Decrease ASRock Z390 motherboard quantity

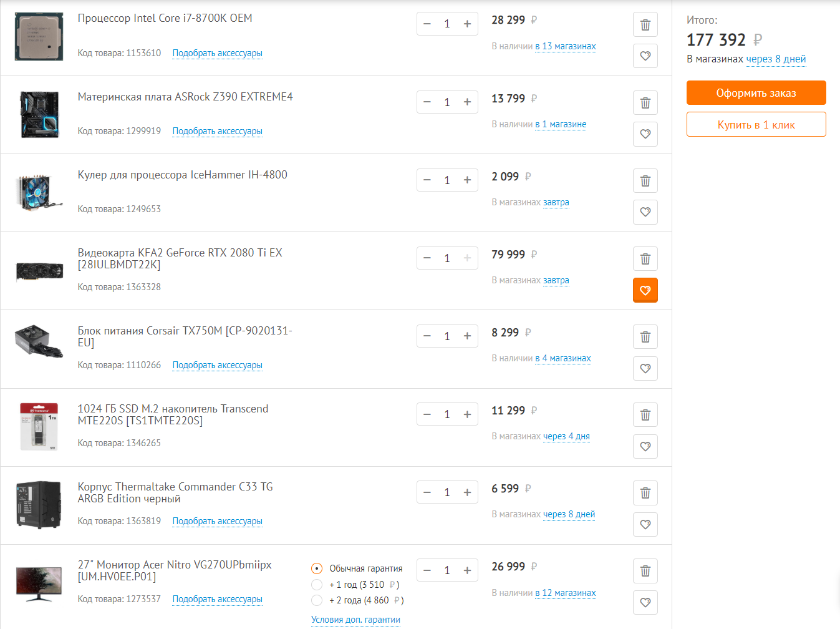click(427, 102)
